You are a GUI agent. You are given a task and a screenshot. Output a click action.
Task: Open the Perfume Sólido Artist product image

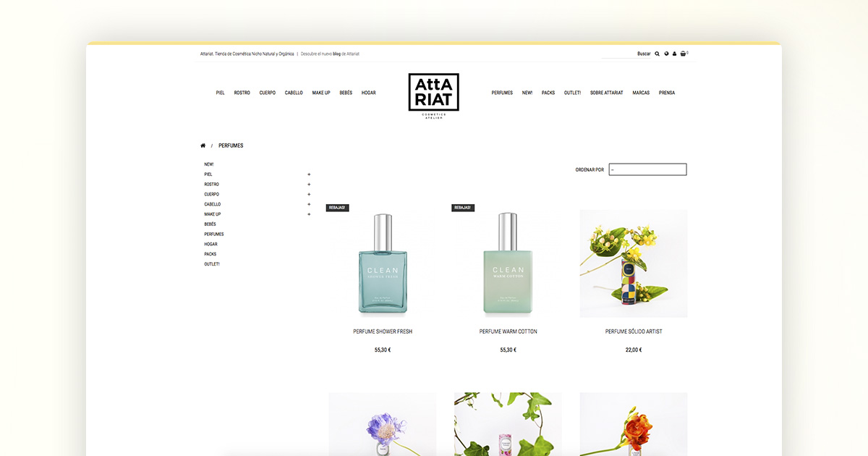pyautogui.click(x=634, y=263)
